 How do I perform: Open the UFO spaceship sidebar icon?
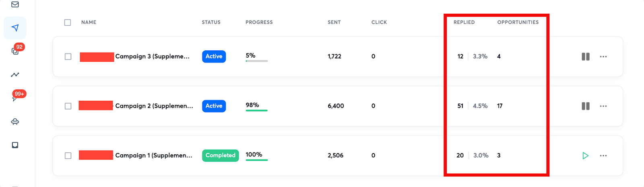tap(15, 122)
